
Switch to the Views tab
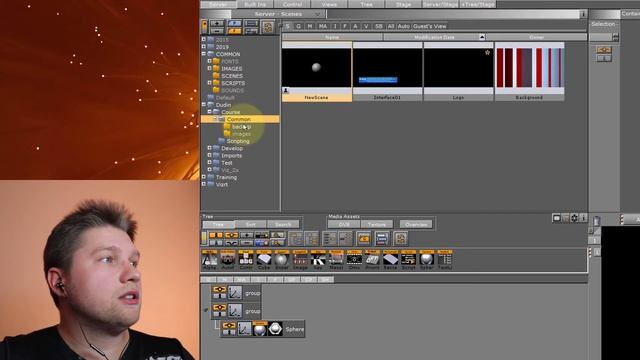[x=329, y=4]
